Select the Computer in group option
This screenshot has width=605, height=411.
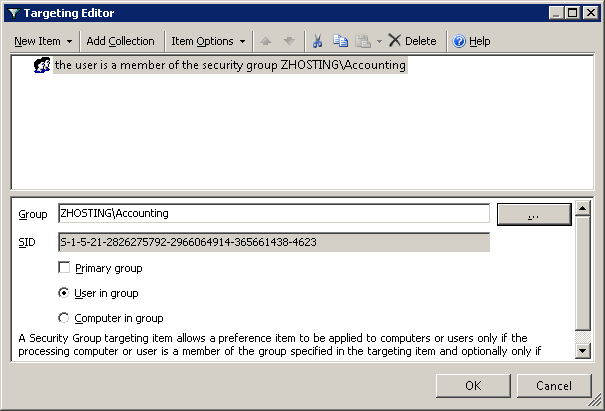64,318
